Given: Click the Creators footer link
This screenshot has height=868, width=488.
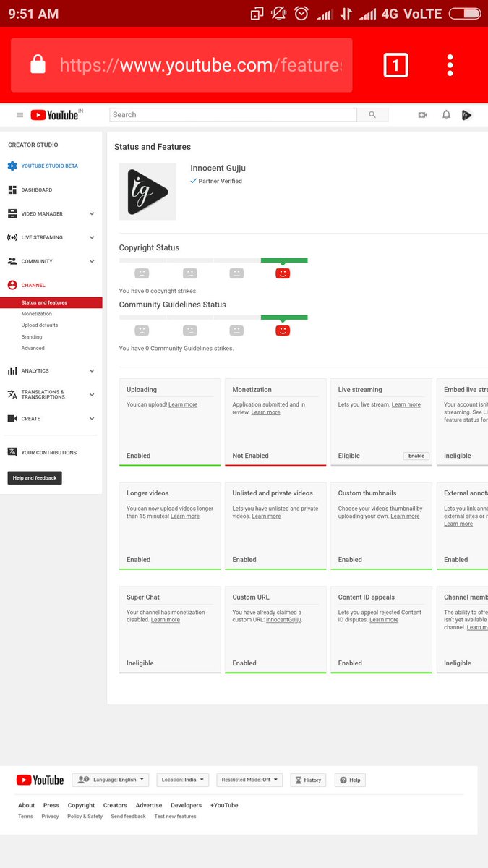Looking at the screenshot, I should (x=115, y=805).
